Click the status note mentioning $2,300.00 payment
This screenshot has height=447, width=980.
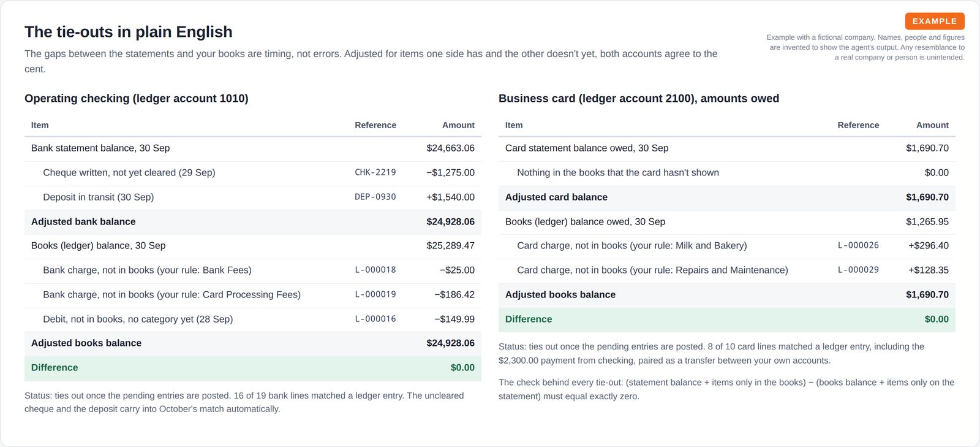[711, 353]
